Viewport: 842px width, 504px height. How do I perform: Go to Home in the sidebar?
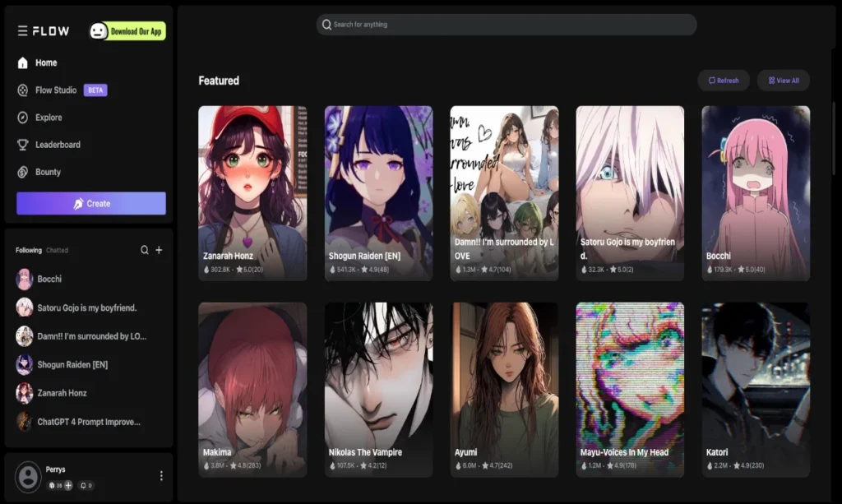tap(45, 62)
